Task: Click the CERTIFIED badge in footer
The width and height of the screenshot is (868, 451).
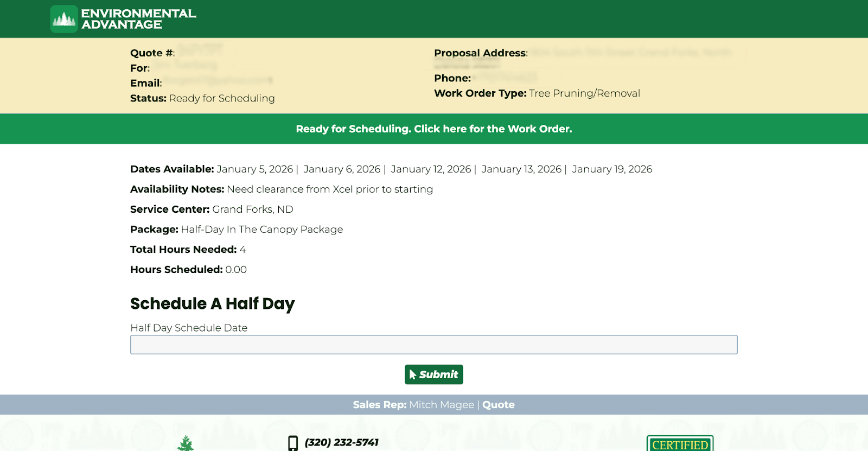Action: (680, 444)
